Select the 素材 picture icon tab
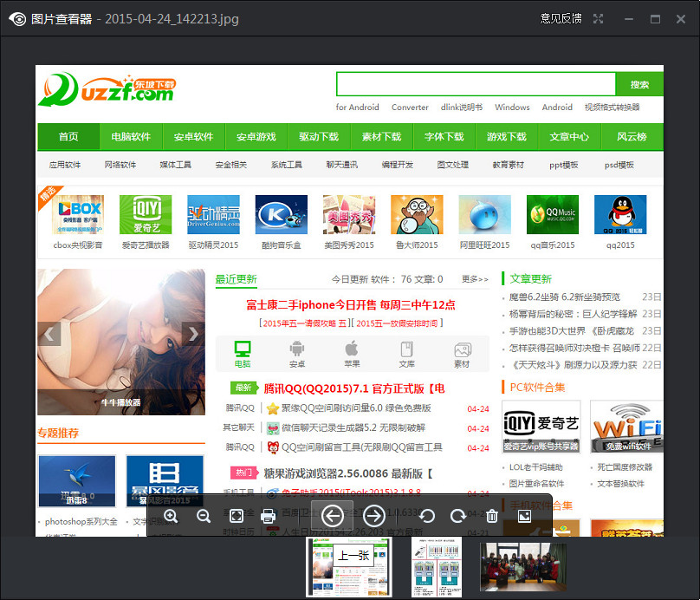Image resolution: width=700 pixels, height=600 pixels. (x=462, y=355)
